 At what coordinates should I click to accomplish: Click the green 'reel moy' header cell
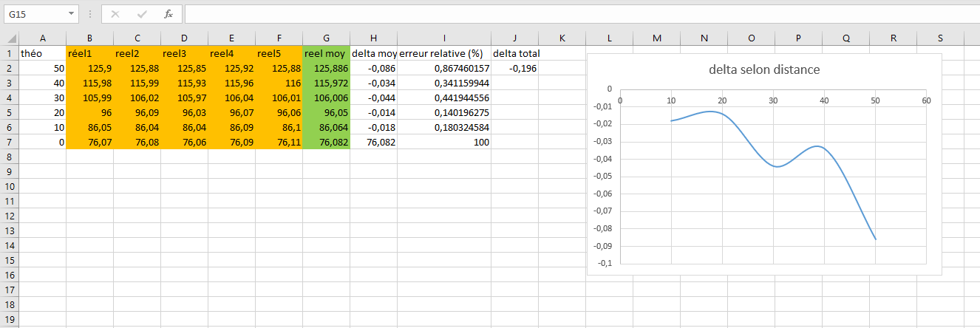(326, 53)
